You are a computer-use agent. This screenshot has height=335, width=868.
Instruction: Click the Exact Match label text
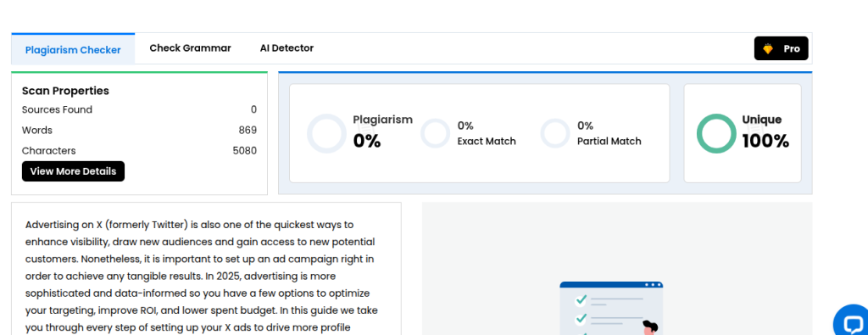(x=487, y=141)
